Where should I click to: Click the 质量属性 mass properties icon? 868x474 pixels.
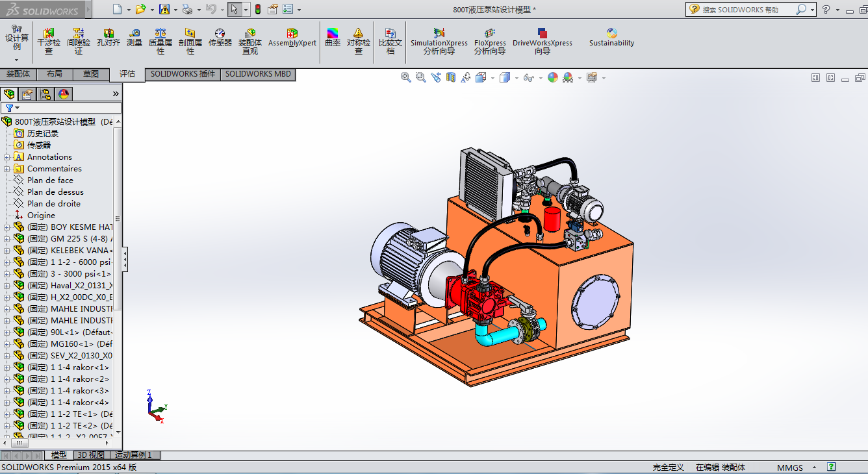pyautogui.click(x=160, y=39)
